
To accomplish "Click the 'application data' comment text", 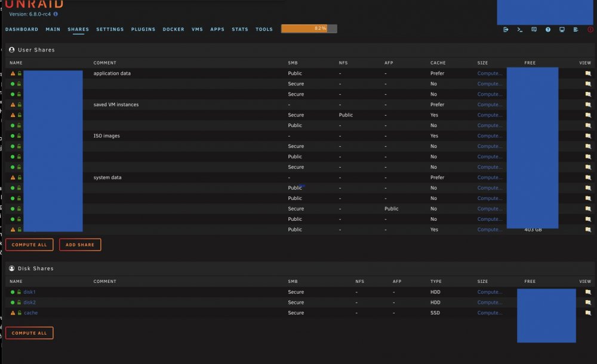I will [112, 73].
